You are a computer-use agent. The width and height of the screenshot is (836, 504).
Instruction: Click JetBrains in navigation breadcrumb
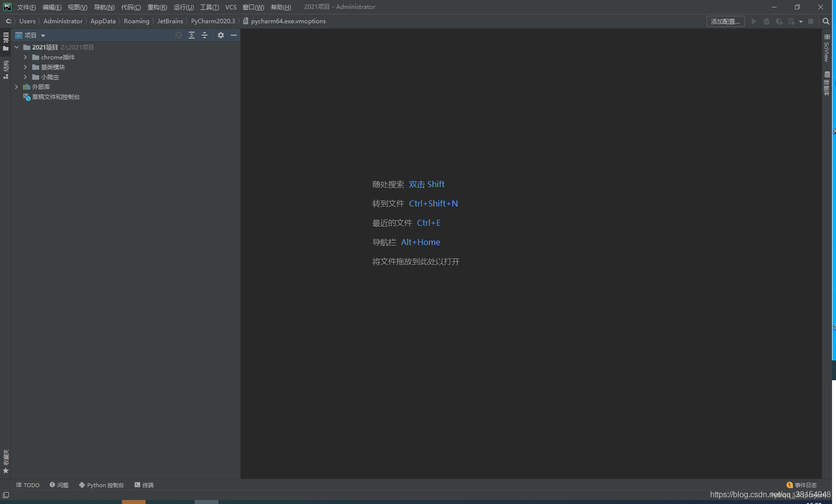(170, 21)
